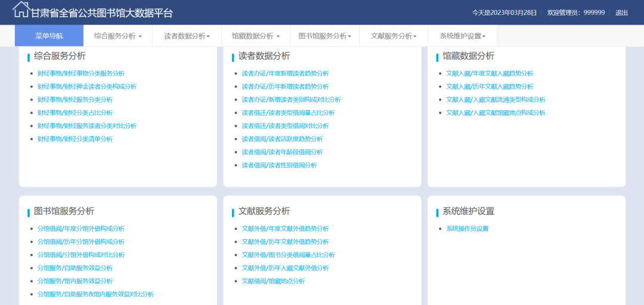Open the 系统维护设置 navbar dropdown
The width and height of the screenshot is (644, 305).
coord(462,36)
